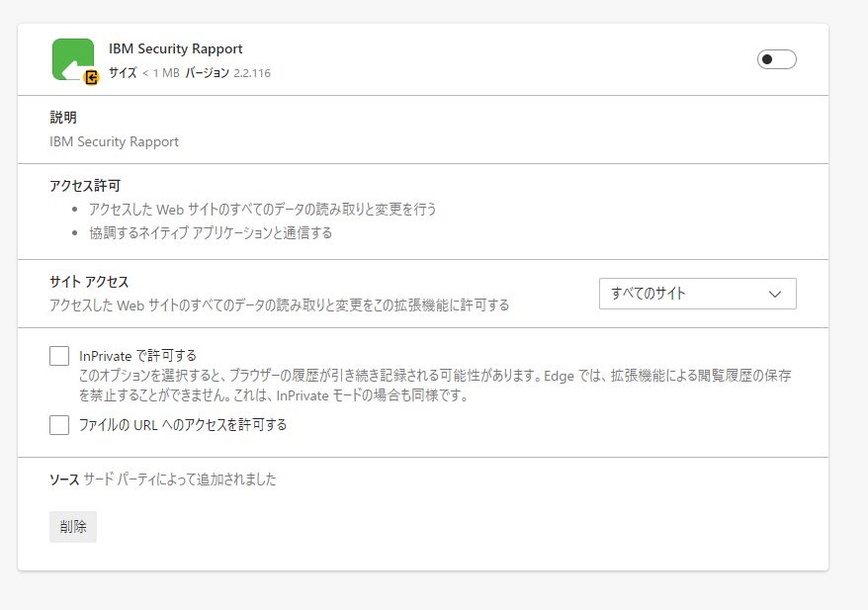This screenshot has width=868, height=610.
Task: Expand the サイト アクセス combo box options
Action: pos(697,294)
